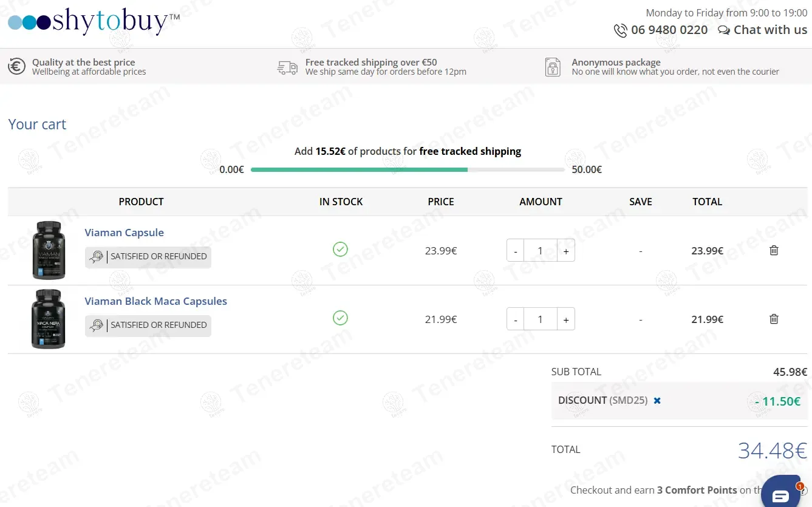The image size is (812, 507).
Task: Click Satisfied or Refunded badge for Viaman Capsule
Action: click(x=148, y=257)
